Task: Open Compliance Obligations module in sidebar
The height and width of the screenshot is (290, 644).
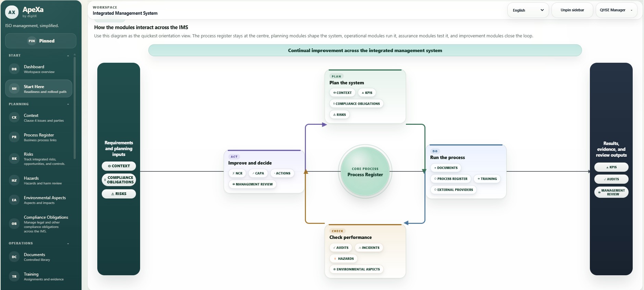Action: [x=39, y=223]
